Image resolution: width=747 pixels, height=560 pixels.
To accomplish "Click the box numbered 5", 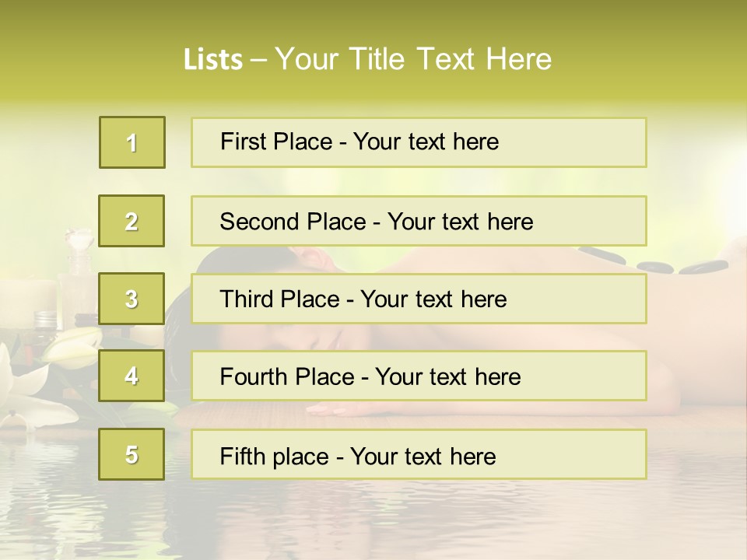I will click(132, 454).
